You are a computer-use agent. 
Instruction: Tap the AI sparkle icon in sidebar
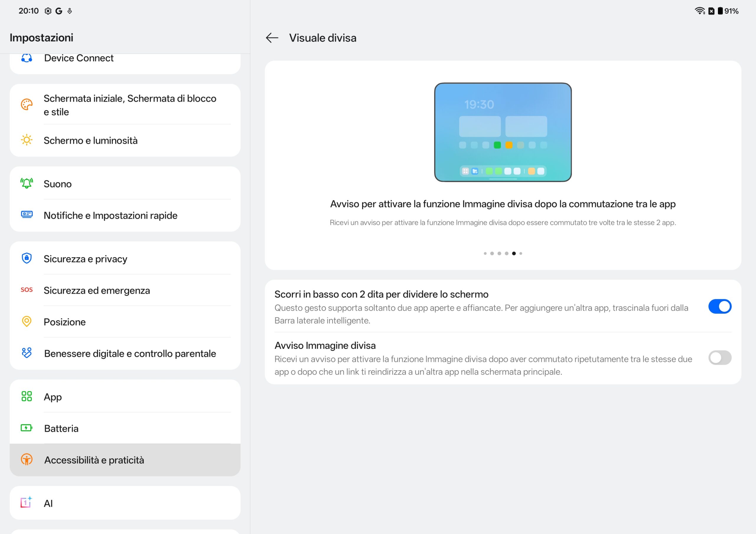tap(26, 502)
